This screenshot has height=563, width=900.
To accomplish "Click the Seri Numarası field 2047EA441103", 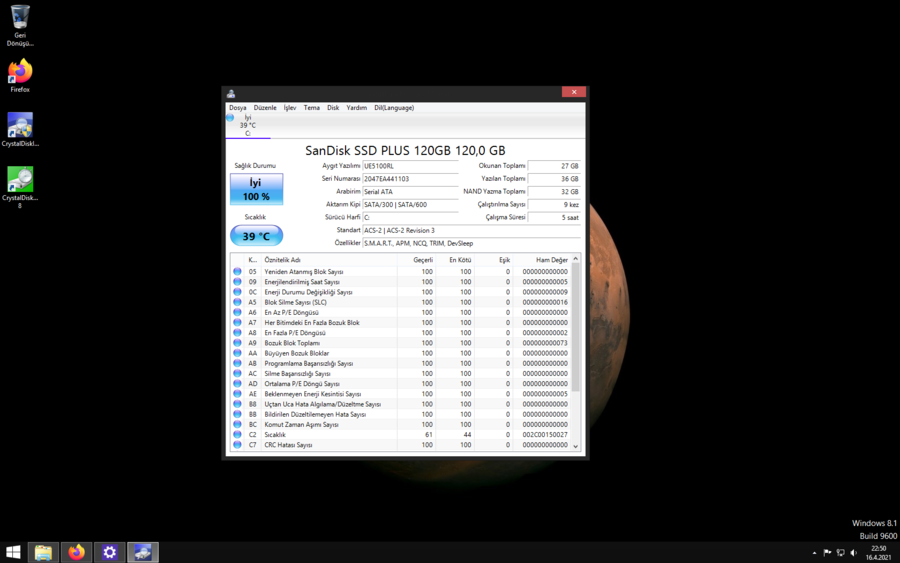I will (x=410, y=178).
